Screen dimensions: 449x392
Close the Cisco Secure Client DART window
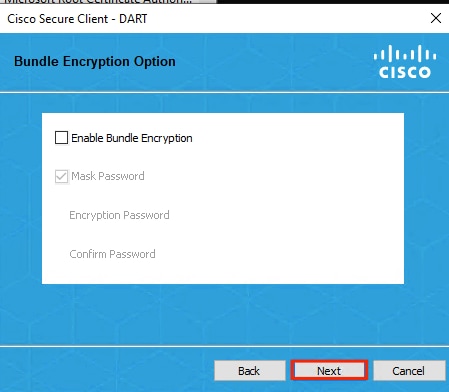[x=436, y=18]
